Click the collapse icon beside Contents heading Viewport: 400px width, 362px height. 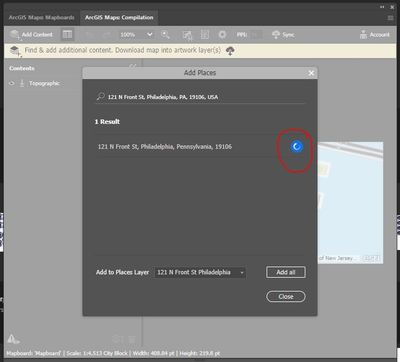(133, 66)
